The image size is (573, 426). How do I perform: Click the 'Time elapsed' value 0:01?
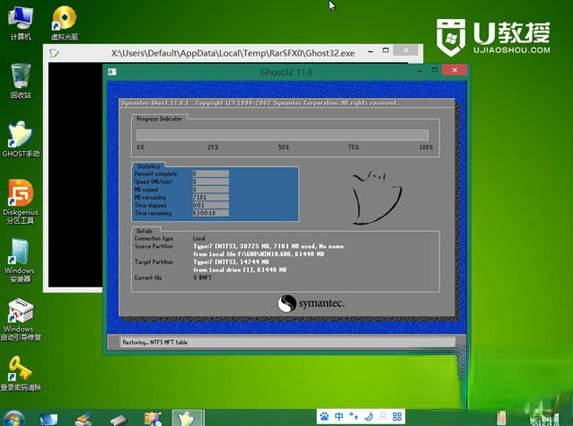211,205
